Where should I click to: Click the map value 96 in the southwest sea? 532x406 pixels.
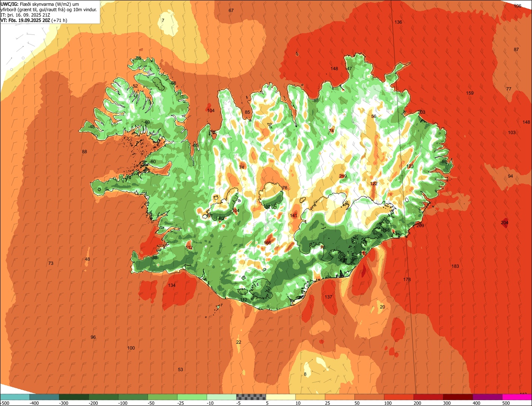click(93, 337)
